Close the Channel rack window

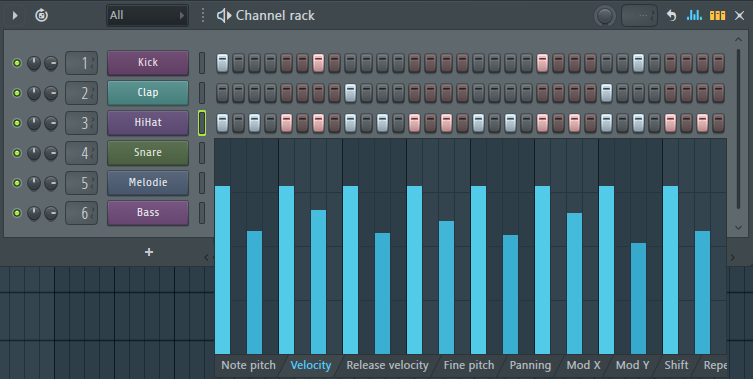[740, 15]
